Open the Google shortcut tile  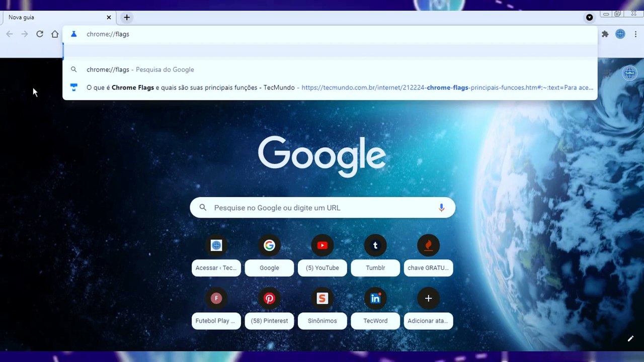tap(269, 255)
